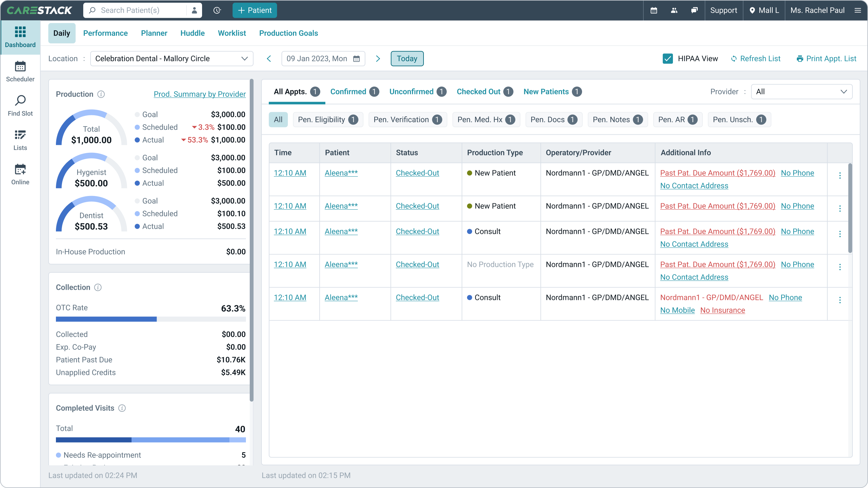
Task: Click the 09 Jan 2023 date field
Action: coord(323,59)
